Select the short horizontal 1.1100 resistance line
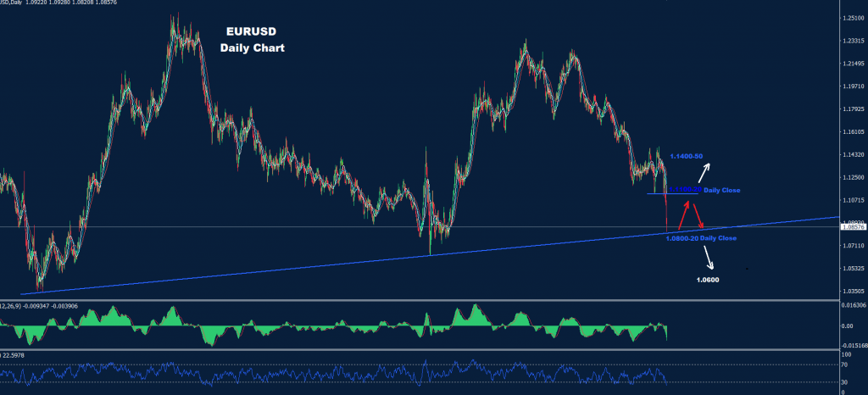 coord(672,193)
